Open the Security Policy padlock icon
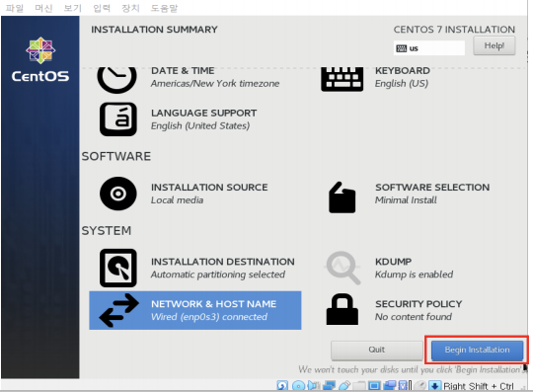This screenshot has width=533, height=392. point(342,309)
